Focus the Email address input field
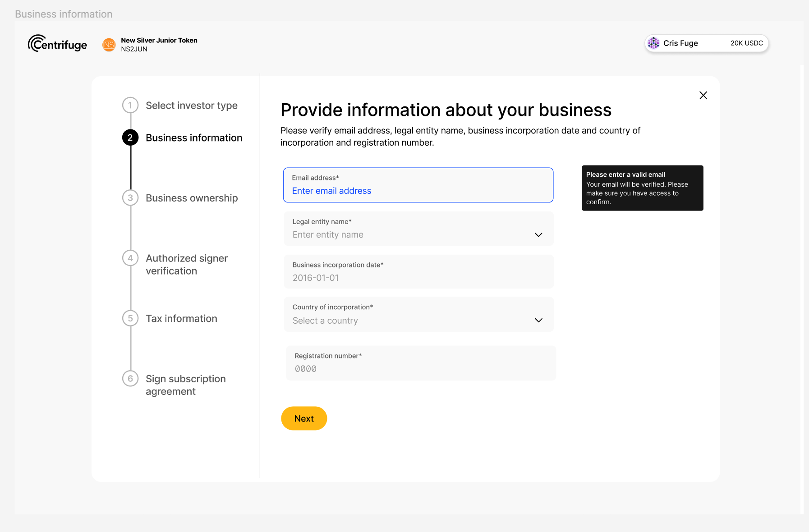This screenshot has height=532, width=809. click(x=418, y=185)
